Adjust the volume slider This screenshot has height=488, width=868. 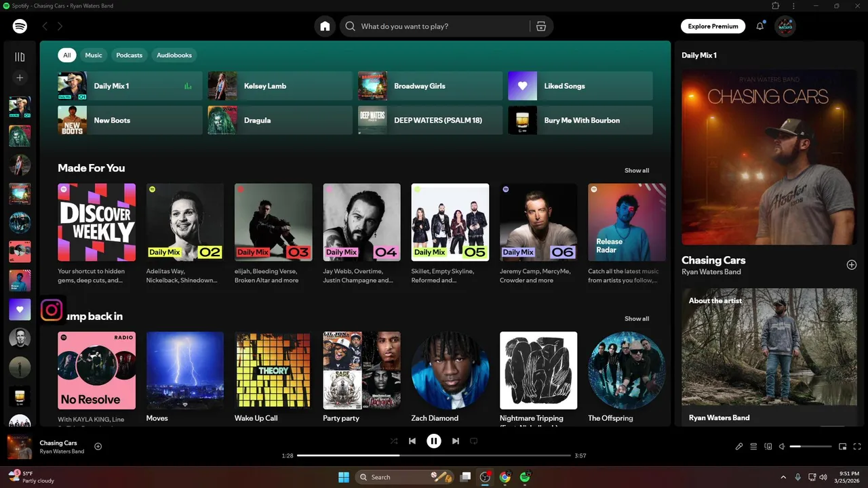pyautogui.click(x=811, y=447)
